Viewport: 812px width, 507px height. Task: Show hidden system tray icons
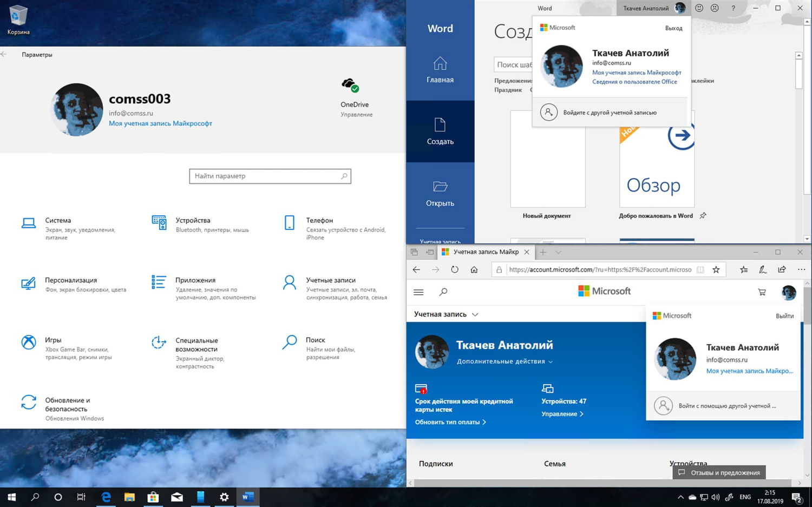[680, 497]
